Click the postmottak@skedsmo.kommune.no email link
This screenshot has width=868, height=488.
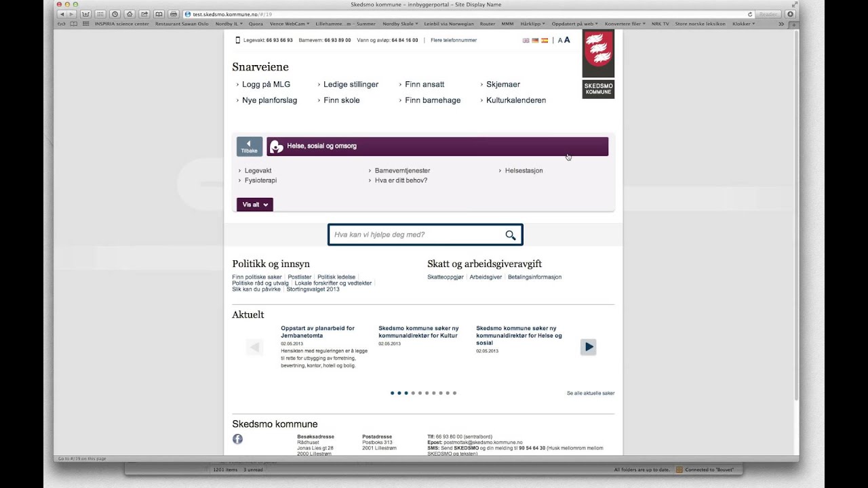(x=483, y=443)
